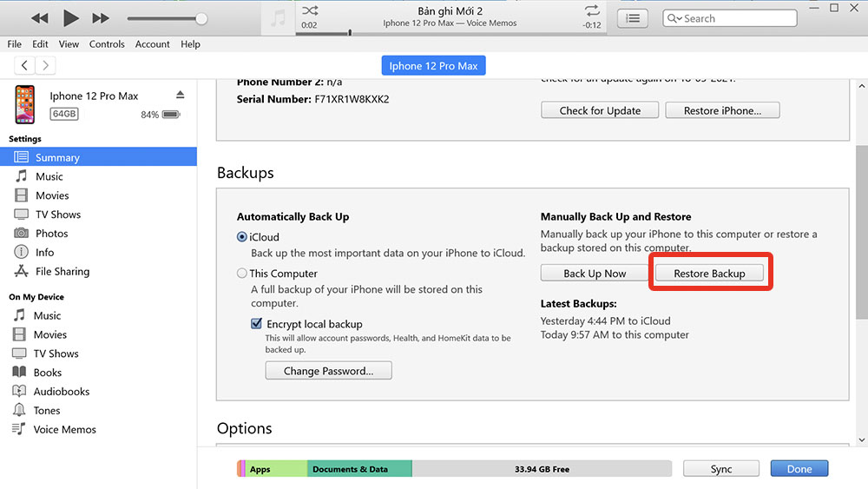868x489 pixels.
Task: Select This Computer backup radio
Action: 242,273
